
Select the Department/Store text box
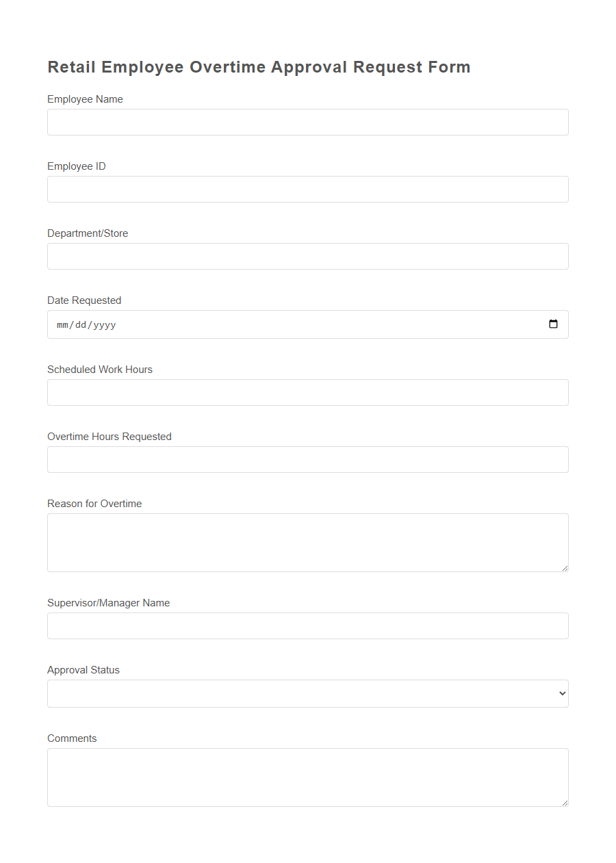pyautogui.click(x=308, y=256)
